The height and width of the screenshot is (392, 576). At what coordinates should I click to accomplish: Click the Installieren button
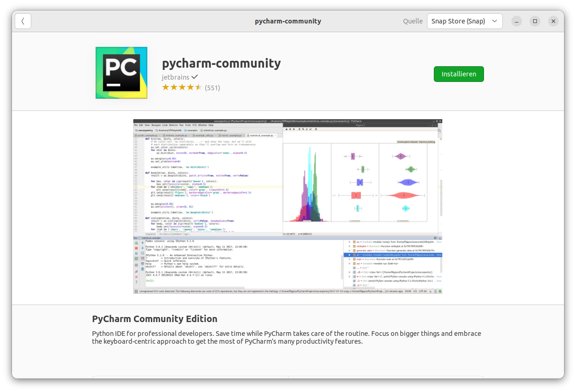(x=459, y=74)
